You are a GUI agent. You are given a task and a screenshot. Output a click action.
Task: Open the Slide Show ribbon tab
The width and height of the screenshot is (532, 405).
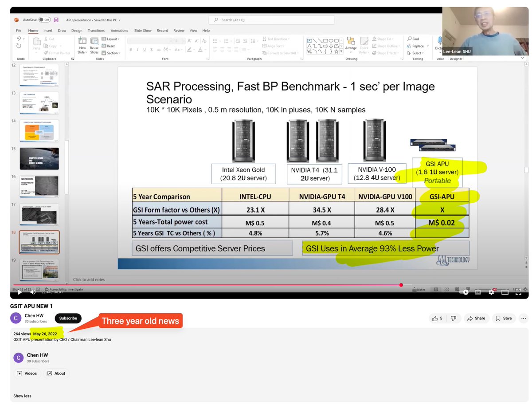click(143, 31)
